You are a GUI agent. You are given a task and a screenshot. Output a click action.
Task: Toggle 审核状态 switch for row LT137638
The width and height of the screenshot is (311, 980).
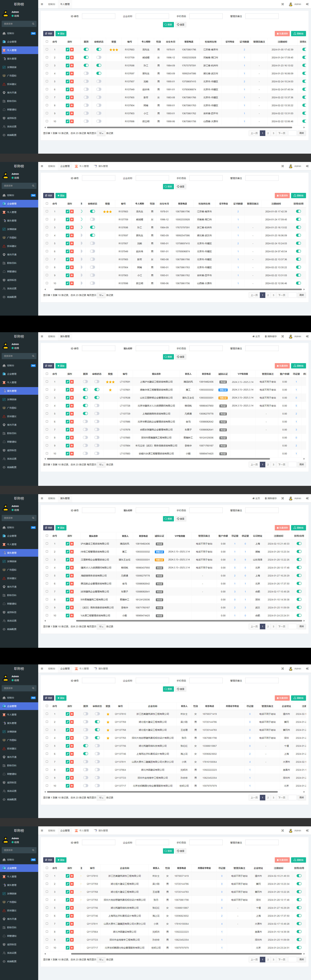click(97, 398)
